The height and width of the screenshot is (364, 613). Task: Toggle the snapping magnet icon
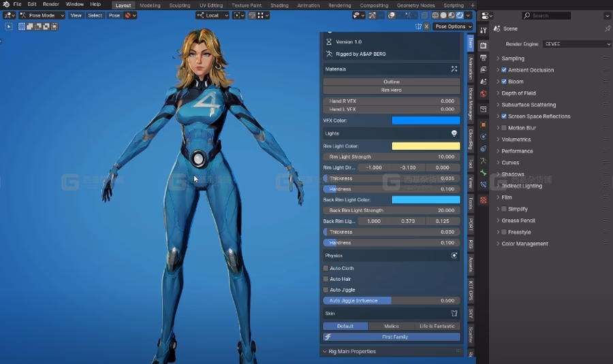(253, 16)
